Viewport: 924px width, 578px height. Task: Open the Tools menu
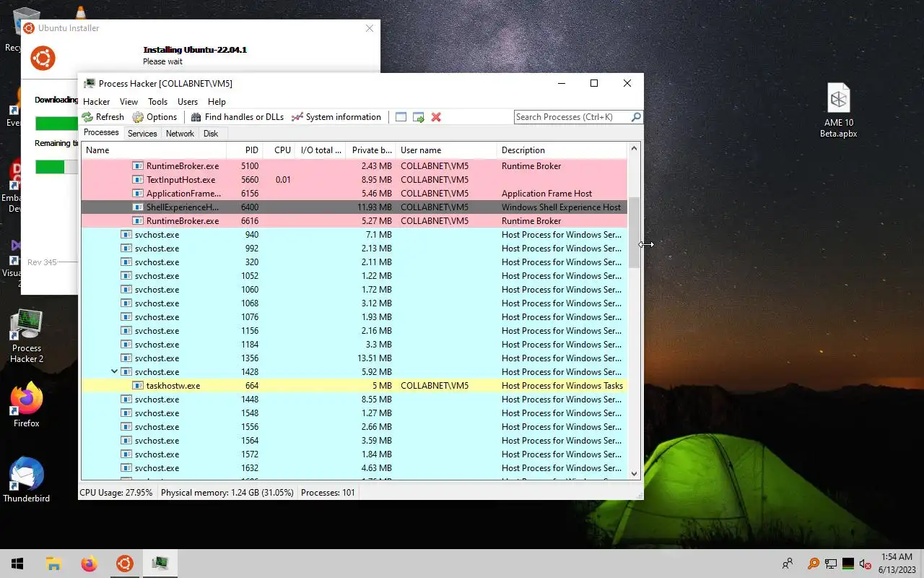pyautogui.click(x=157, y=102)
